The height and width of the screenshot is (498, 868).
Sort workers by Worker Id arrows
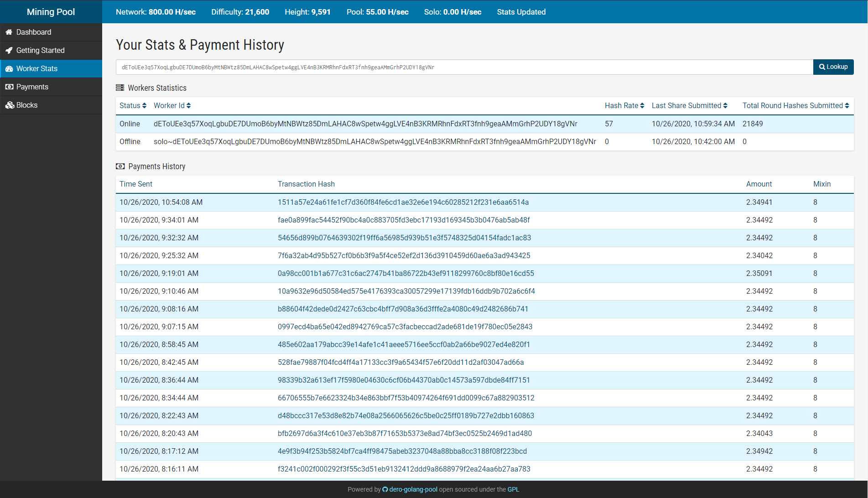(188, 105)
